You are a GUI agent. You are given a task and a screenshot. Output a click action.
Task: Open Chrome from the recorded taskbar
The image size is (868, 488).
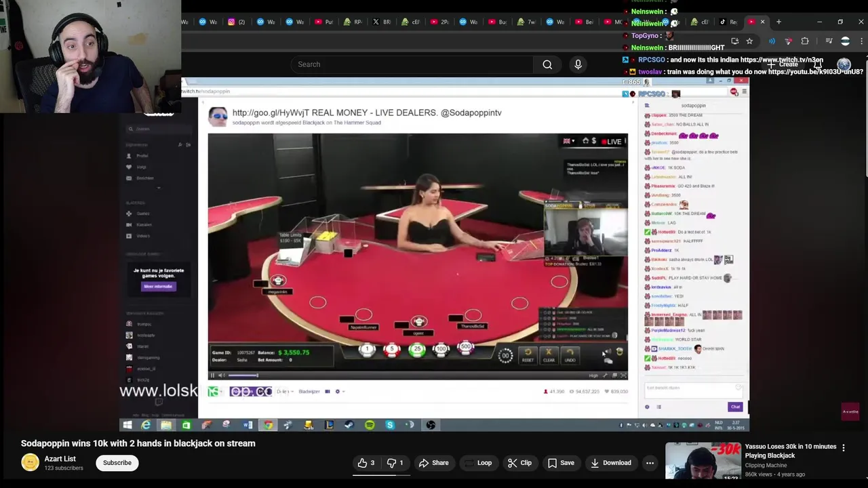pos(269,425)
